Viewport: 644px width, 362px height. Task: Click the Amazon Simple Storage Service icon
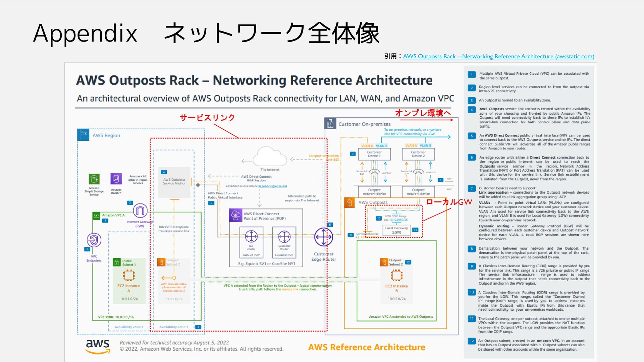coord(94,179)
